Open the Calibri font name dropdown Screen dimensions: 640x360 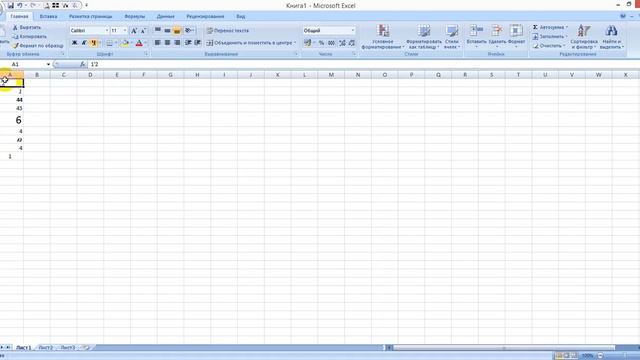click(107, 31)
